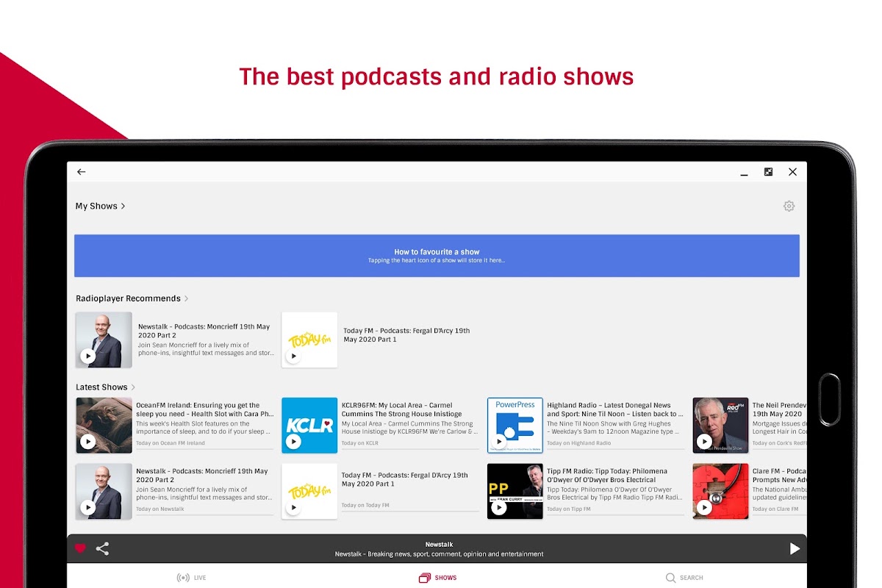The width and height of the screenshot is (882, 588).
Task: Play the Newstalk station in the bottom bar
Action: (795, 548)
